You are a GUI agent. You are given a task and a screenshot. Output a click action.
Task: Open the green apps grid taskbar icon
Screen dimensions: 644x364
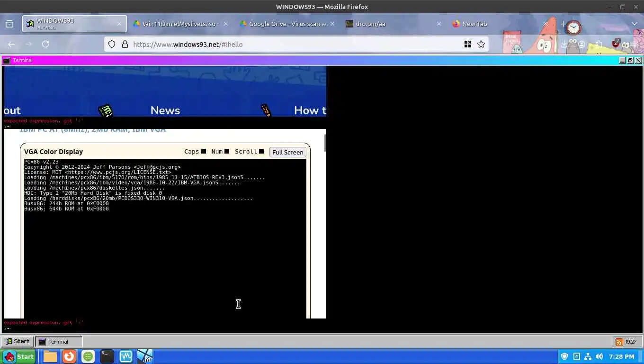pyautogui.click(x=88, y=356)
